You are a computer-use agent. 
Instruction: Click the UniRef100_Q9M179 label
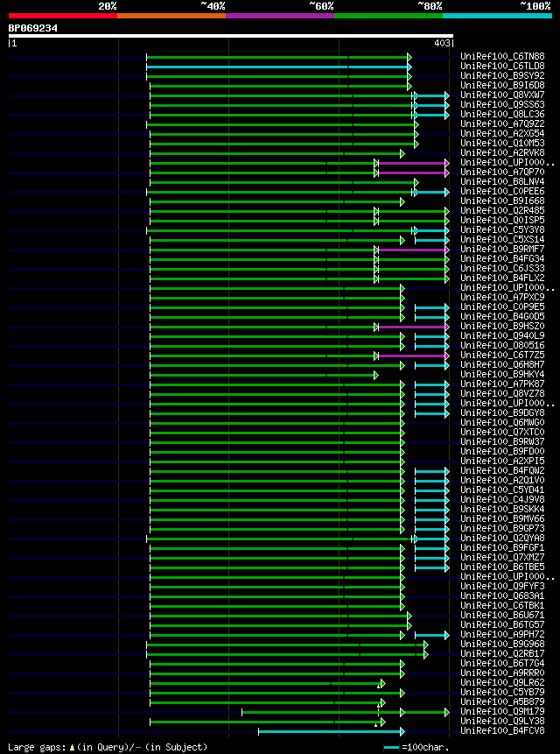(502, 711)
